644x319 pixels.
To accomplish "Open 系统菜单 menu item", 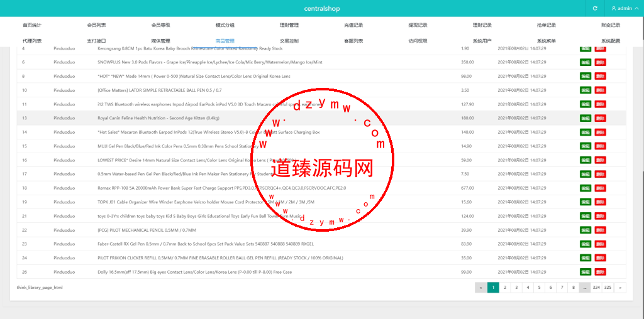I will click(547, 41).
